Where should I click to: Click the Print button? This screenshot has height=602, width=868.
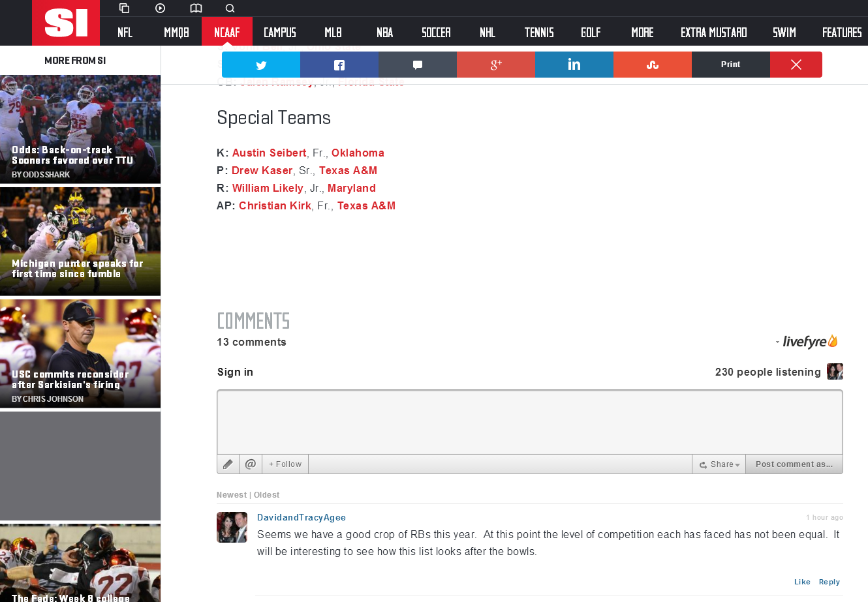point(731,65)
